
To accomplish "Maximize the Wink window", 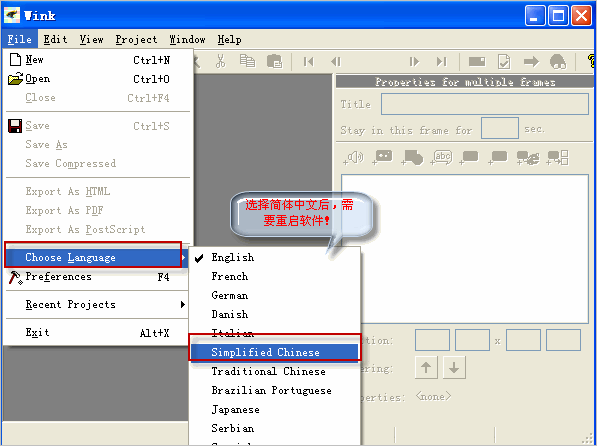I will pyautogui.click(x=558, y=16).
